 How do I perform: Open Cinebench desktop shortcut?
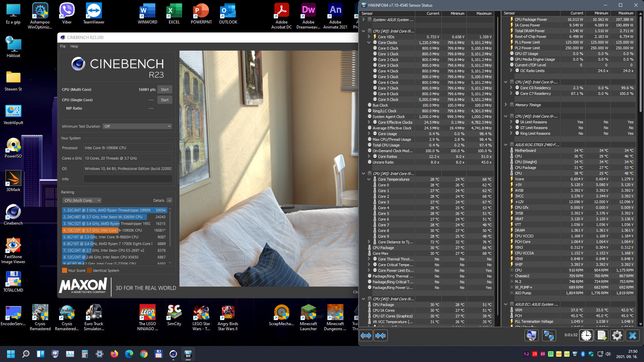pos(13,215)
